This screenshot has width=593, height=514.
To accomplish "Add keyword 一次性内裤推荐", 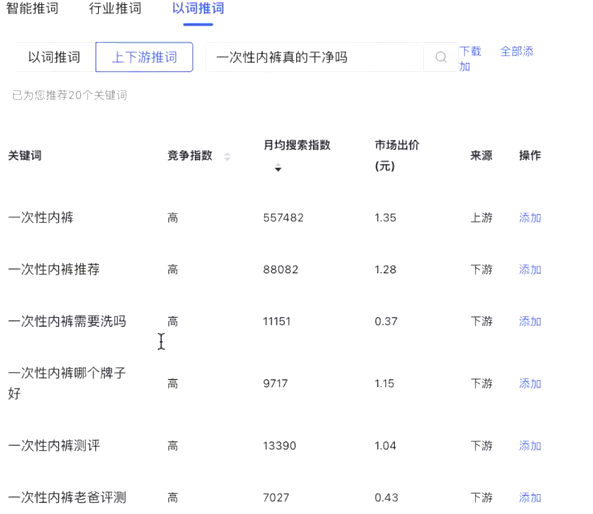I will point(530,270).
